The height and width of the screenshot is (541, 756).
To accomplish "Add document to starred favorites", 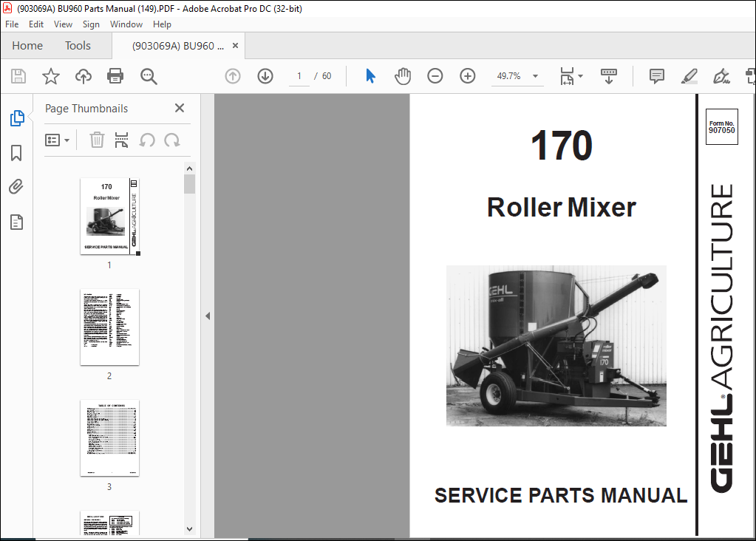I will [51, 76].
